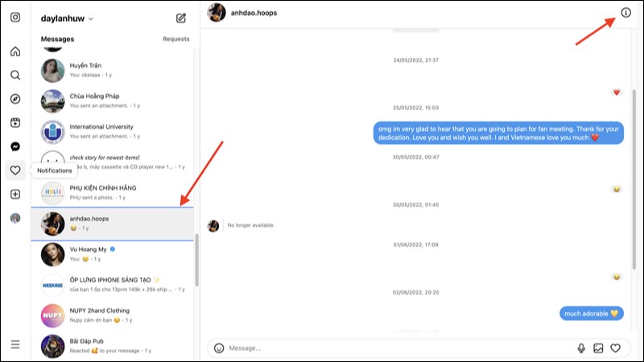The width and height of the screenshot is (644, 362).
Task: Open Notifications heart icon in sidebar
Action: coord(15,171)
